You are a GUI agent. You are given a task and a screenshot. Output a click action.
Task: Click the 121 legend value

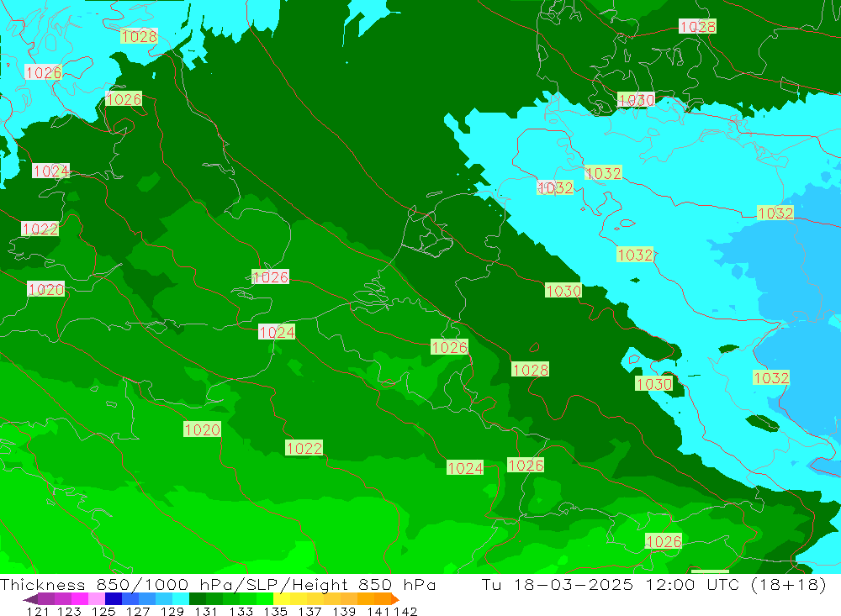point(38,611)
